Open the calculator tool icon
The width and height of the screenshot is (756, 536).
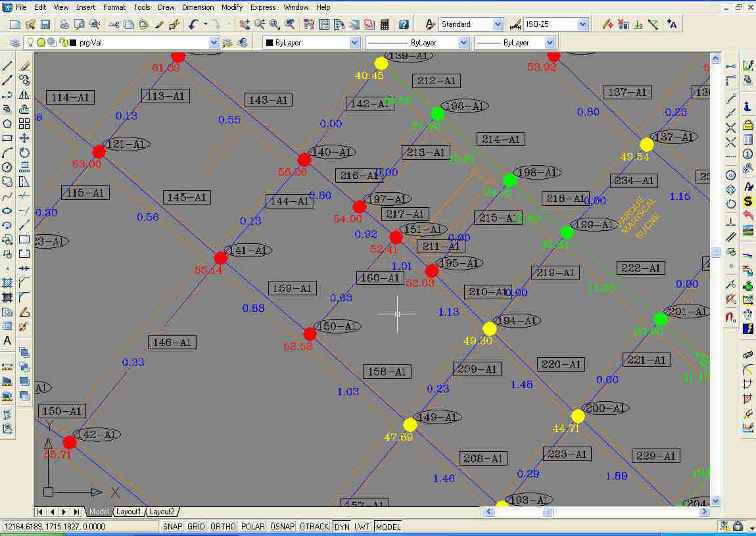(385, 24)
